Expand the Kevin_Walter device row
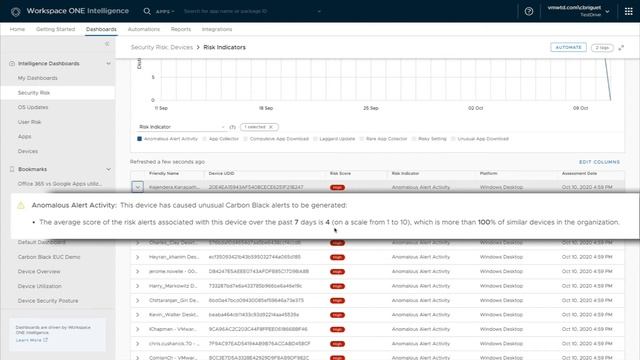 pos(138,315)
